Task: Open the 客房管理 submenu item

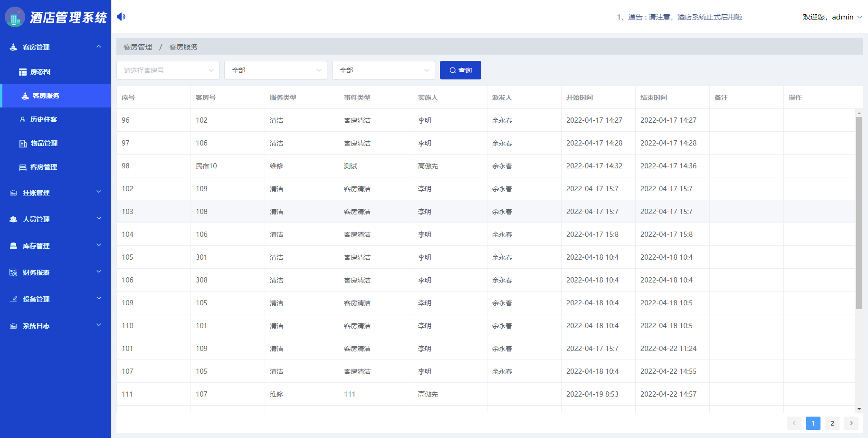Action: (56, 167)
